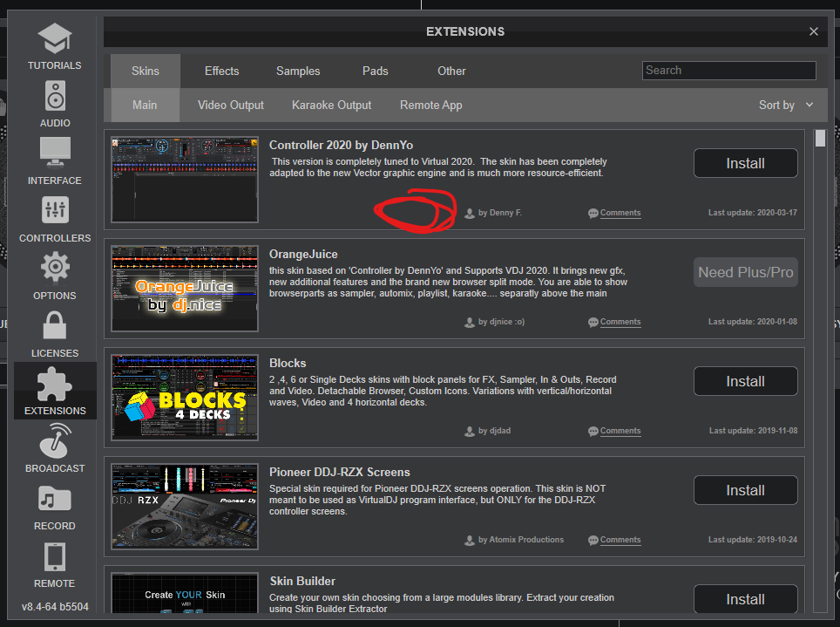Open the Interface monitor icon

pos(55,153)
